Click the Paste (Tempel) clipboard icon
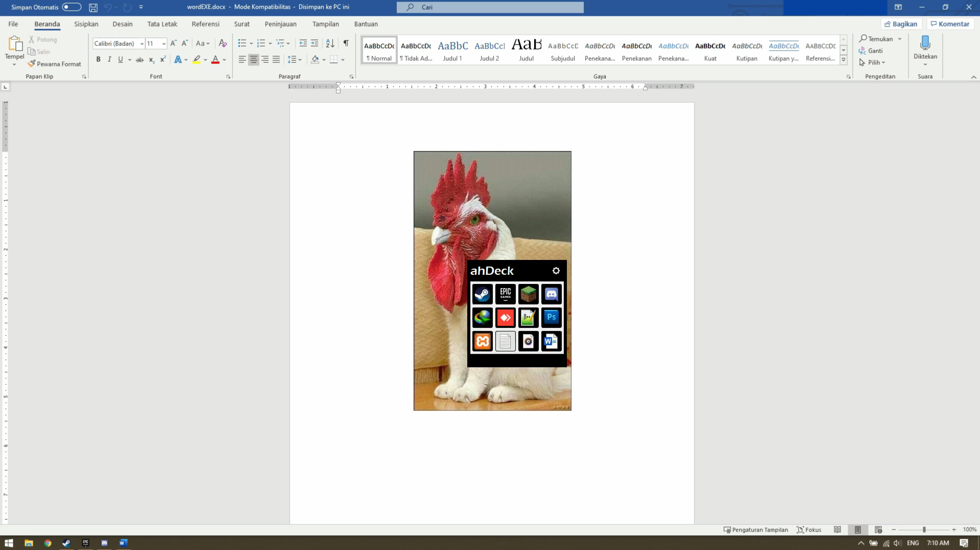This screenshot has height=550, width=980. [14, 44]
